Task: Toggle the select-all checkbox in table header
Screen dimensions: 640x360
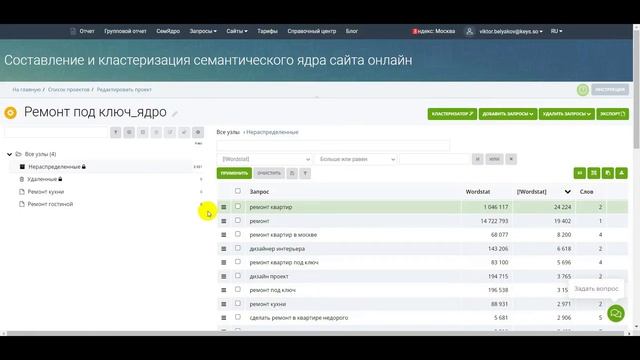Action: 238,191
